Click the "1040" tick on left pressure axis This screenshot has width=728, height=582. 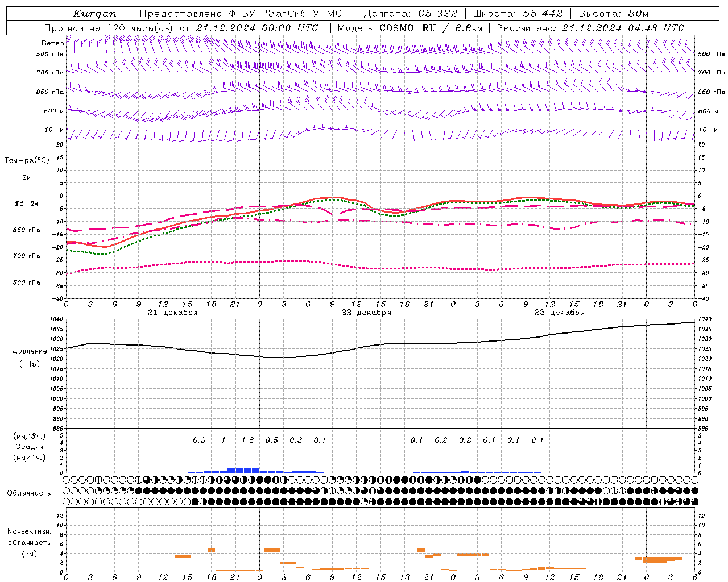(x=57, y=319)
